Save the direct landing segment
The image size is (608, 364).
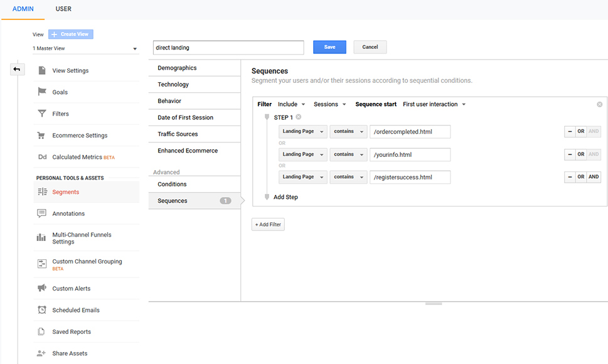[x=329, y=47]
